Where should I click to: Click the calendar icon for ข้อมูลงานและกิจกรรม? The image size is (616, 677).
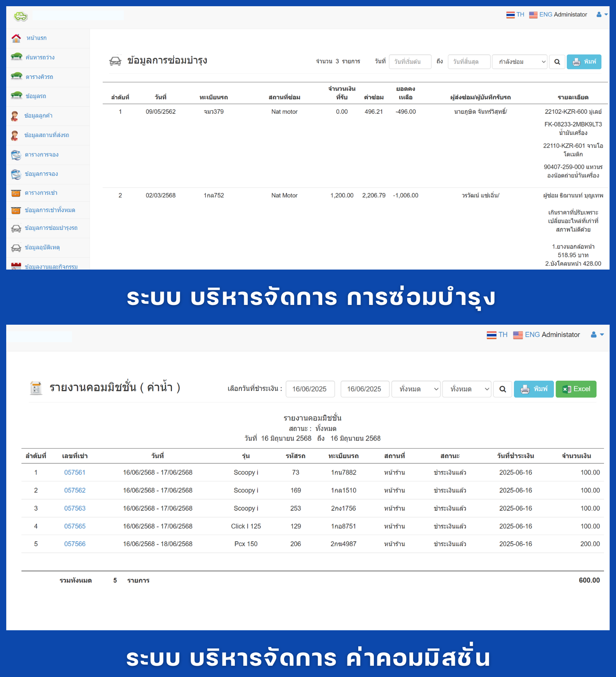[x=16, y=266]
